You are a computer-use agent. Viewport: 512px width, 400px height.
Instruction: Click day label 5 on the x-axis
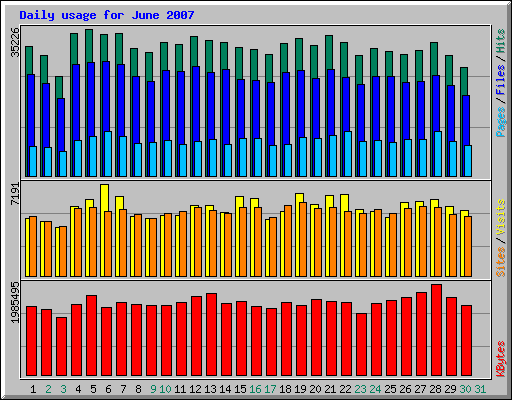(x=93, y=389)
